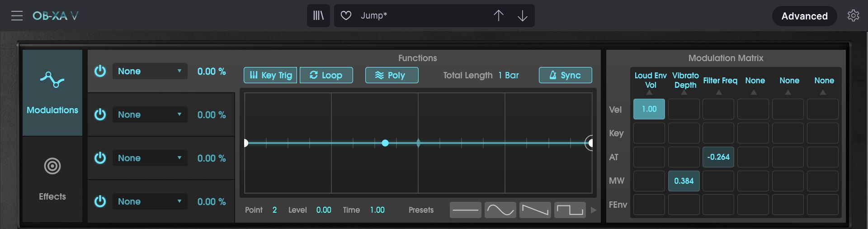Image resolution: width=868 pixels, height=229 pixels.
Task: Select the square wave function preset
Action: tap(570, 210)
